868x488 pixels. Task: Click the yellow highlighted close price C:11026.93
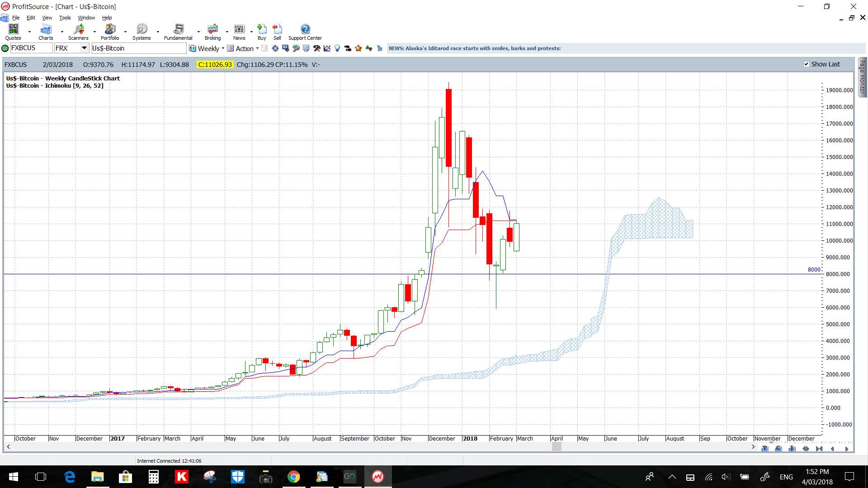click(215, 65)
